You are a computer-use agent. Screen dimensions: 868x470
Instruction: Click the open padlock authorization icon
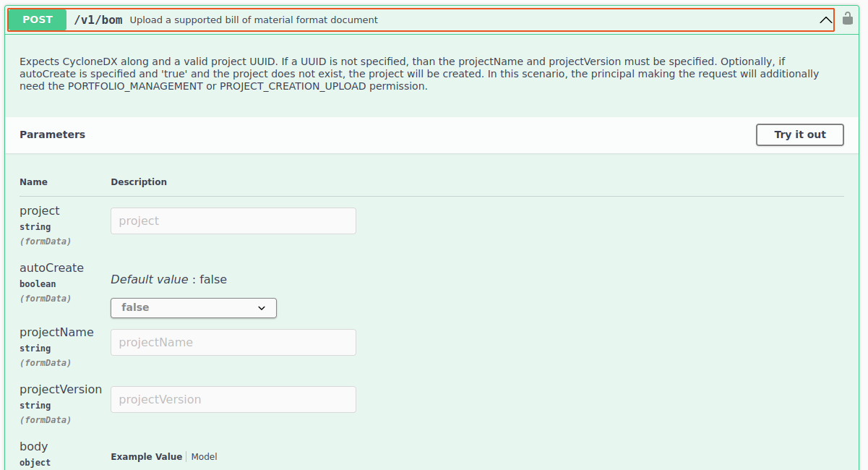(847, 19)
